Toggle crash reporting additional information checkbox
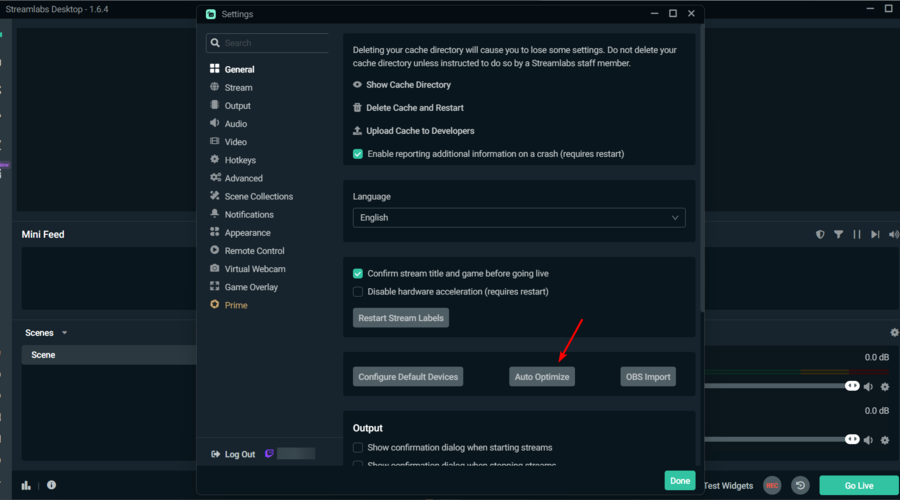 point(358,154)
